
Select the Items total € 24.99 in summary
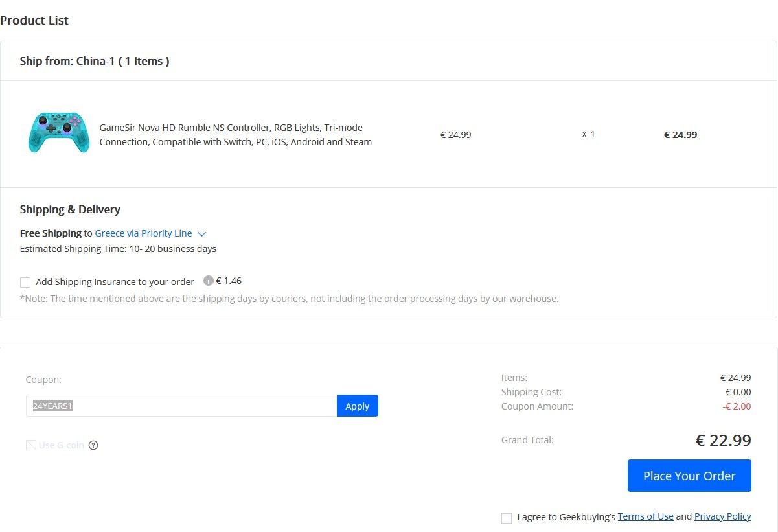point(736,378)
